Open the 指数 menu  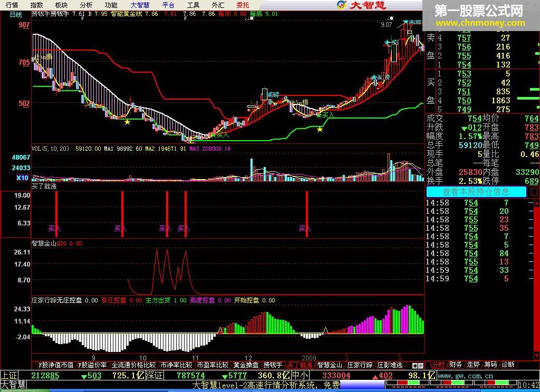(x=36, y=5)
